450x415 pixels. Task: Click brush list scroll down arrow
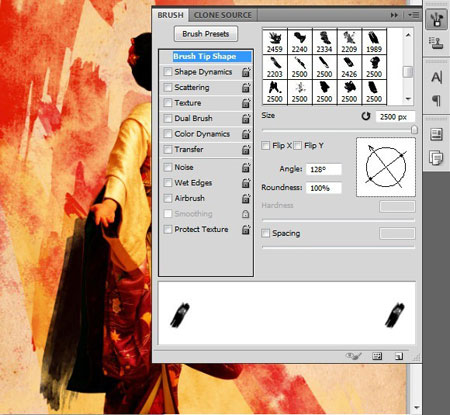click(x=408, y=99)
